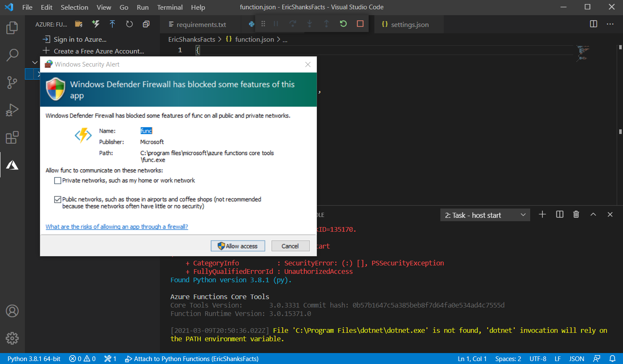
Task: Click Allow access button
Action: [238, 246]
